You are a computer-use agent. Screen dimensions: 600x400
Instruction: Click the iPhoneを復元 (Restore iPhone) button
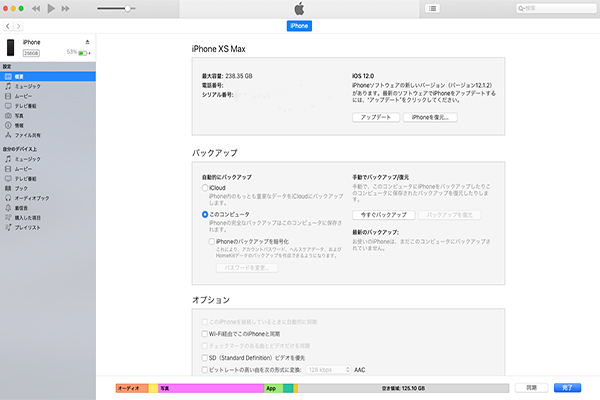(430, 118)
